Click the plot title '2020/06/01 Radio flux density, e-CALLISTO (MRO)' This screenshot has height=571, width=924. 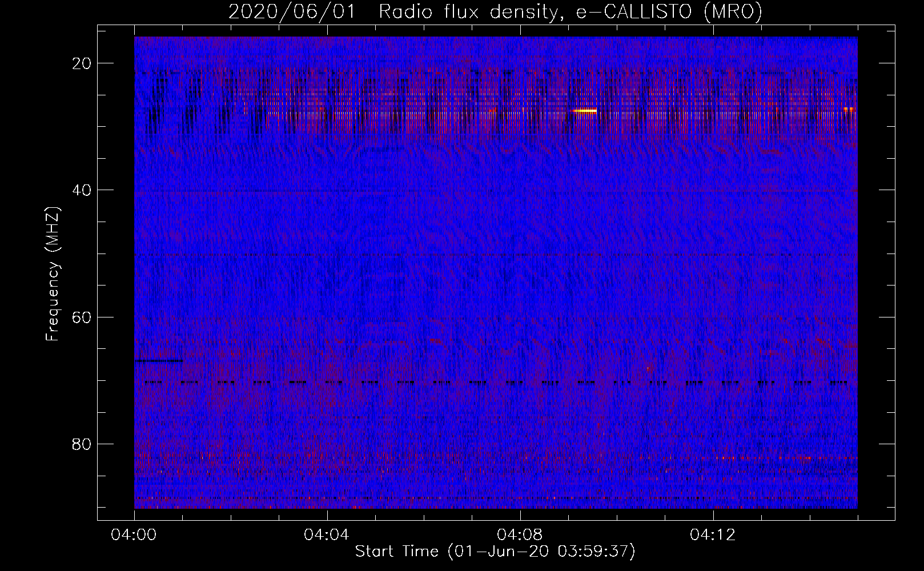[x=495, y=11]
